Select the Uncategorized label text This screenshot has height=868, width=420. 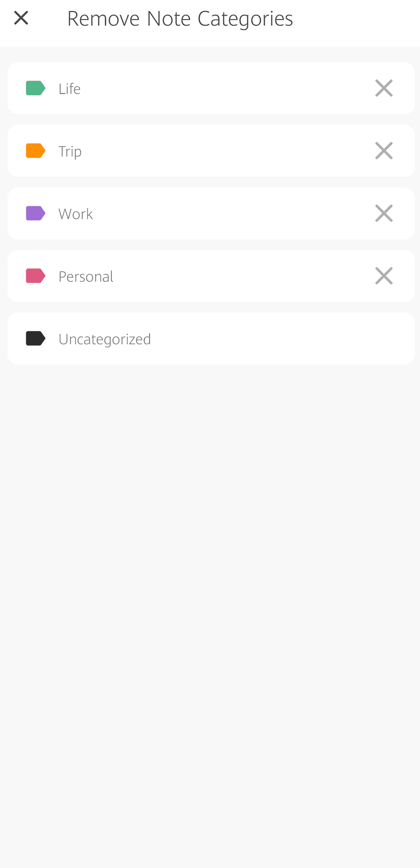click(105, 339)
